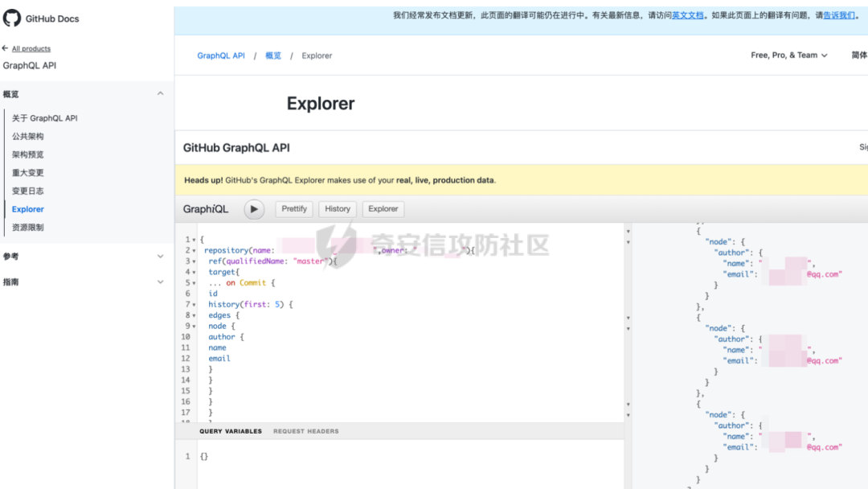The height and width of the screenshot is (489, 868).
Task: Fold the ref block at line 3
Action: tap(194, 262)
